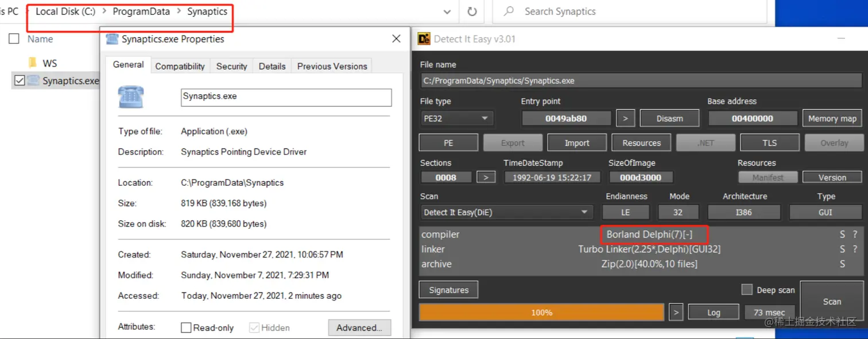Switch to the Compatibility tab

click(180, 66)
